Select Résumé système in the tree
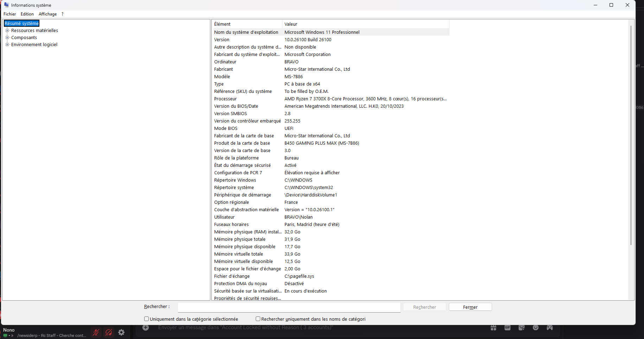Screen dimensions: 644x339 pyautogui.click(x=22, y=23)
